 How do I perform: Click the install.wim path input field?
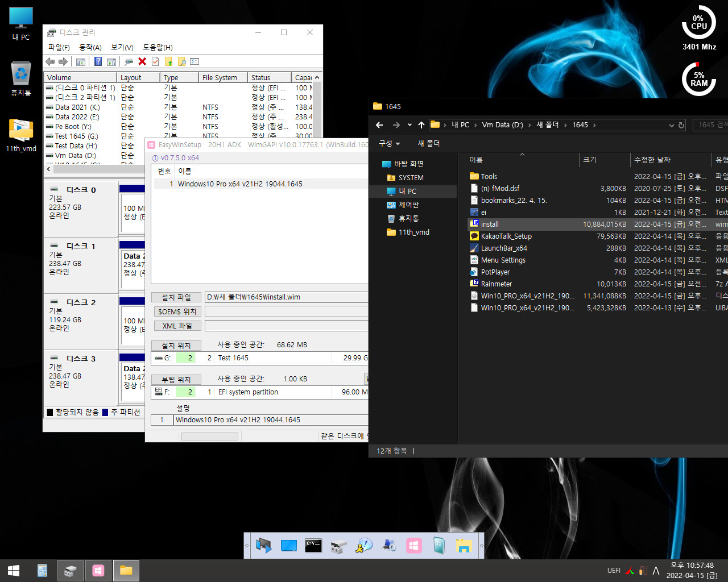pyautogui.click(x=286, y=297)
